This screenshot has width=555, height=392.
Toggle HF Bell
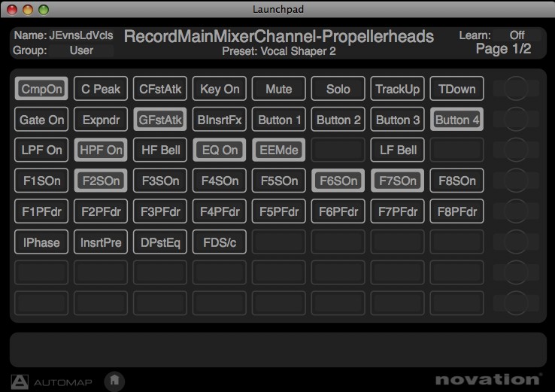pos(160,150)
